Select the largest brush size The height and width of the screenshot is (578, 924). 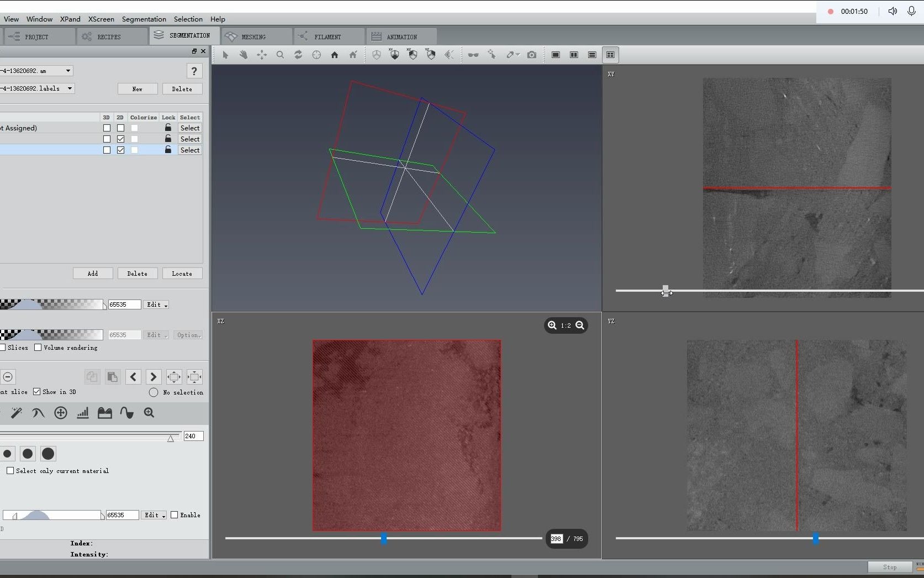(48, 454)
